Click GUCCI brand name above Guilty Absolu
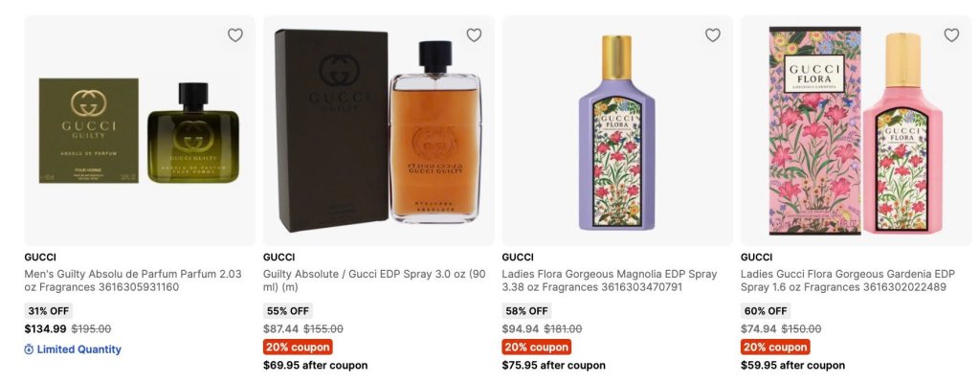 click(40, 257)
